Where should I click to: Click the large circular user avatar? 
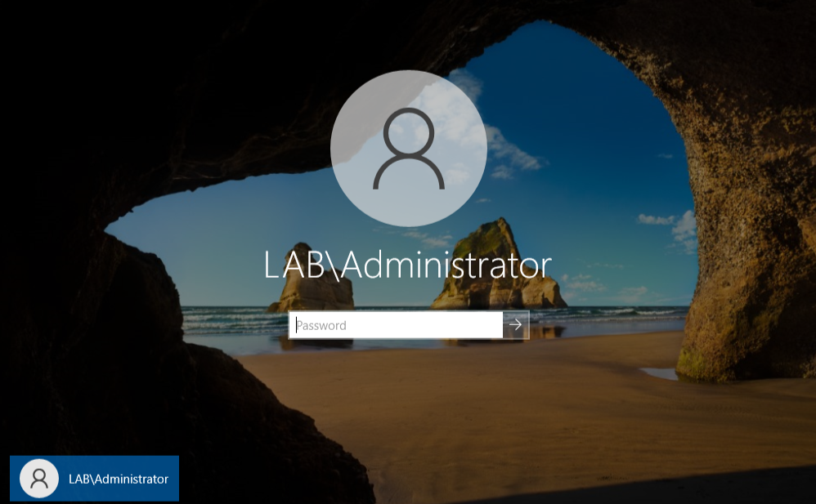click(x=408, y=148)
